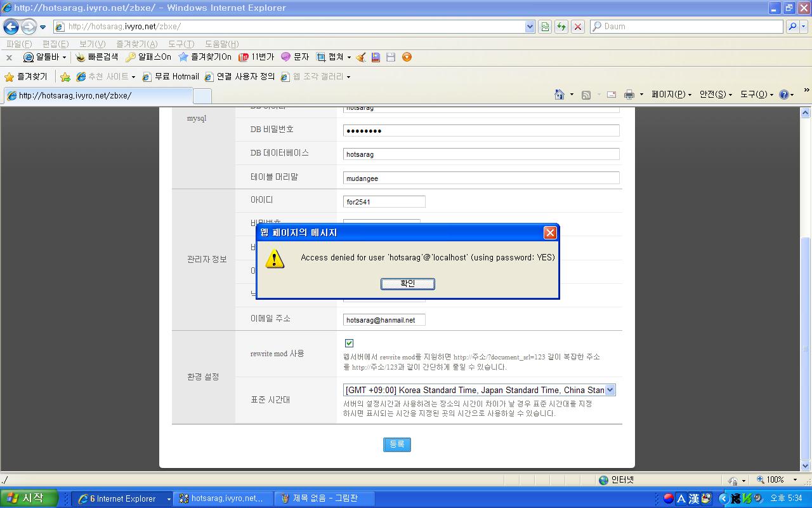Image resolution: width=812 pixels, height=508 pixels.
Task: Switch to 제목 없음 - 그림판 taskbar window
Action: pos(324,498)
